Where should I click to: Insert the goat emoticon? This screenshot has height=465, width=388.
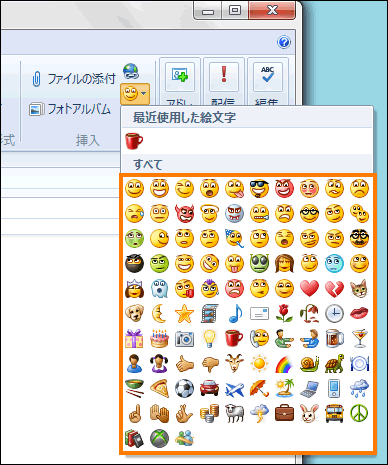click(x=234, y=363)
